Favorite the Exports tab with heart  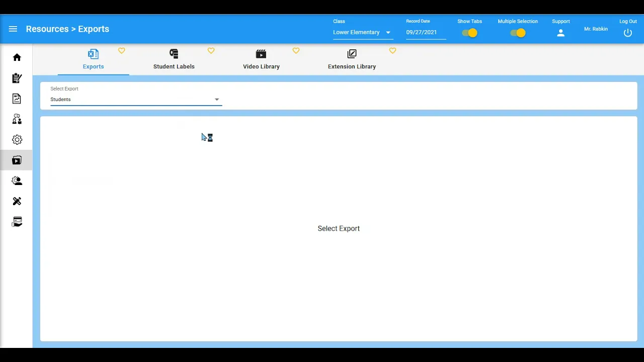coord(122,51)
